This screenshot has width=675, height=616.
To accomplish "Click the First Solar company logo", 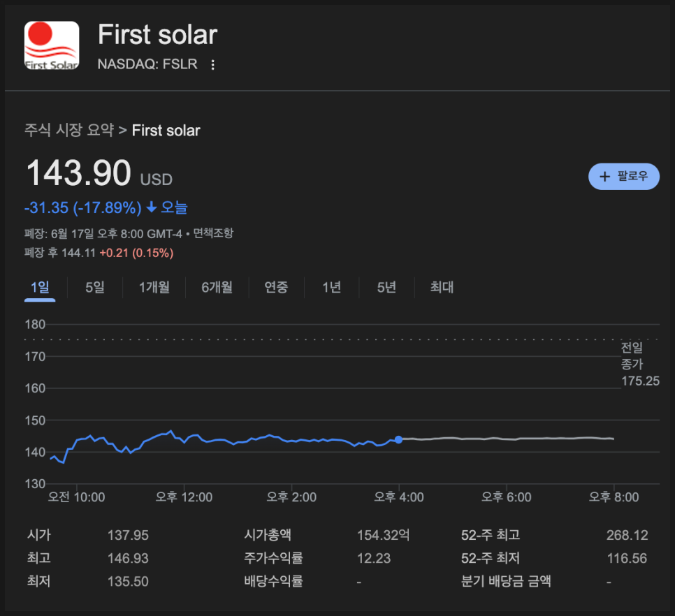I will pos(52,45).
